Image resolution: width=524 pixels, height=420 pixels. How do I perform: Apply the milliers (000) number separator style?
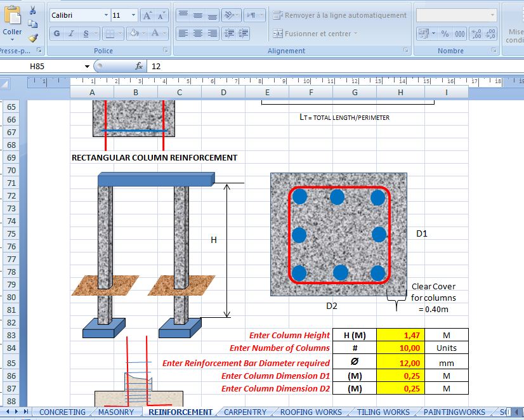(x=460, y=34)
